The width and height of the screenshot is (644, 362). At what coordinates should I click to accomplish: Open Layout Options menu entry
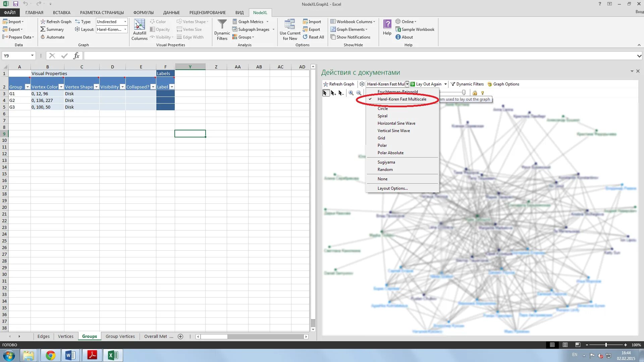392,188
